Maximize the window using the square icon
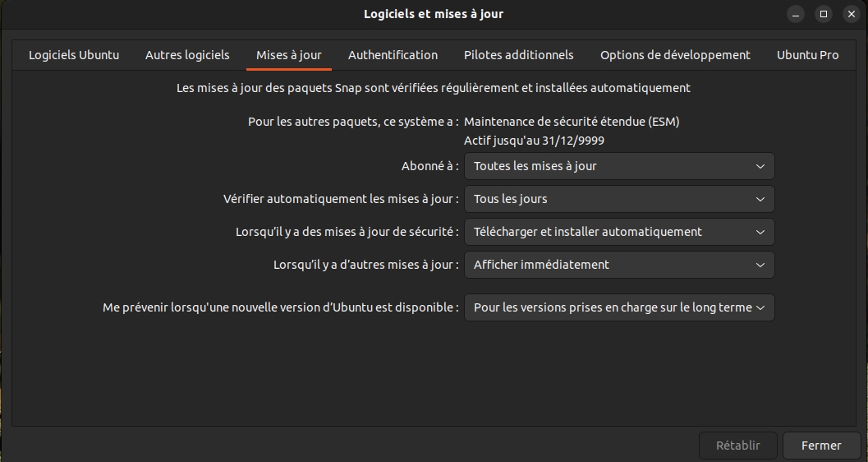 point(823,14)
